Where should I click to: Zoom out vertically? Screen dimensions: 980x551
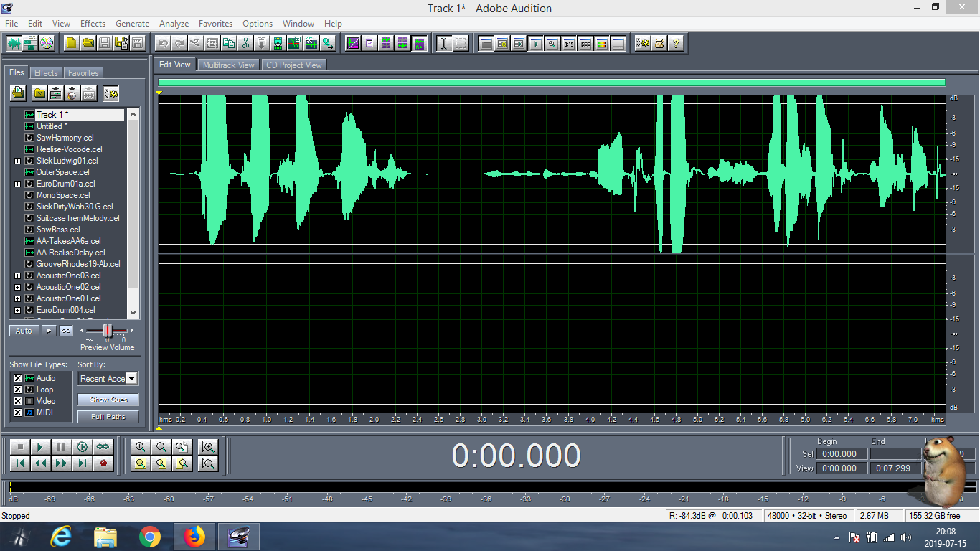pyautogui.click(x=208, y=463)
